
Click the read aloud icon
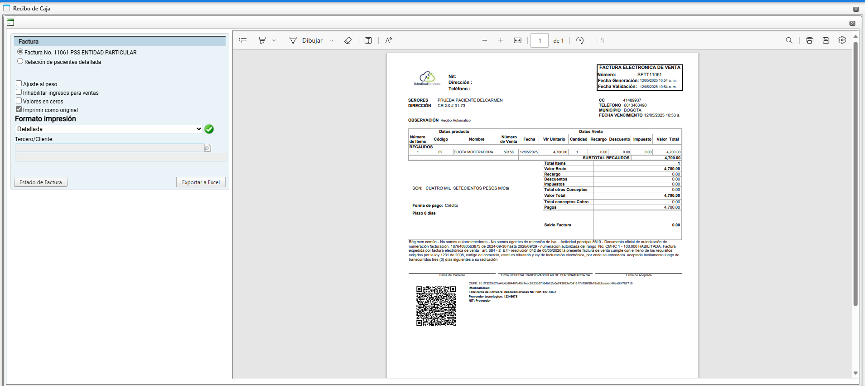click(389, 40)
